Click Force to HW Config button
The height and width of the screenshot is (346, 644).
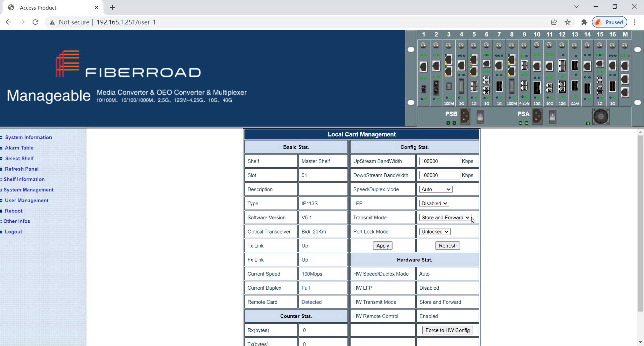[x=448, y=330]
